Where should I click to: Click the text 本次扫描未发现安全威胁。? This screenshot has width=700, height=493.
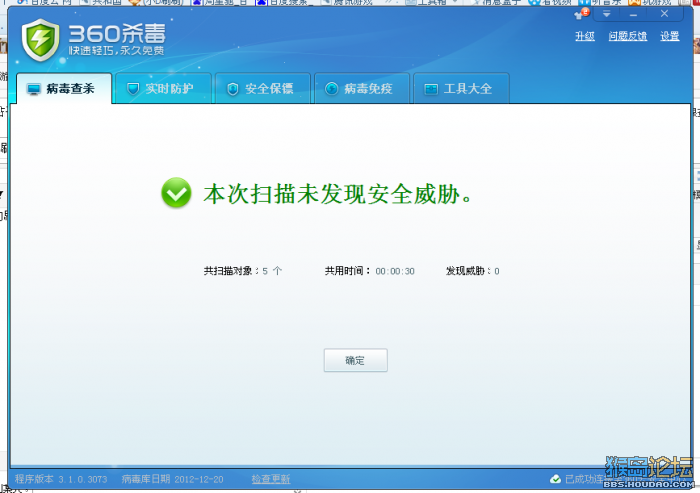[338, 194]
